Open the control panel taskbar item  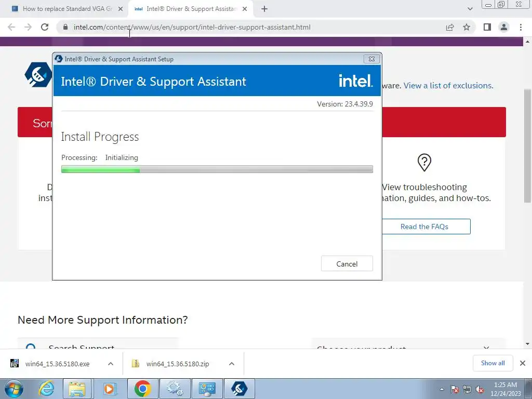pyautogui.click(x=207, y=389)
